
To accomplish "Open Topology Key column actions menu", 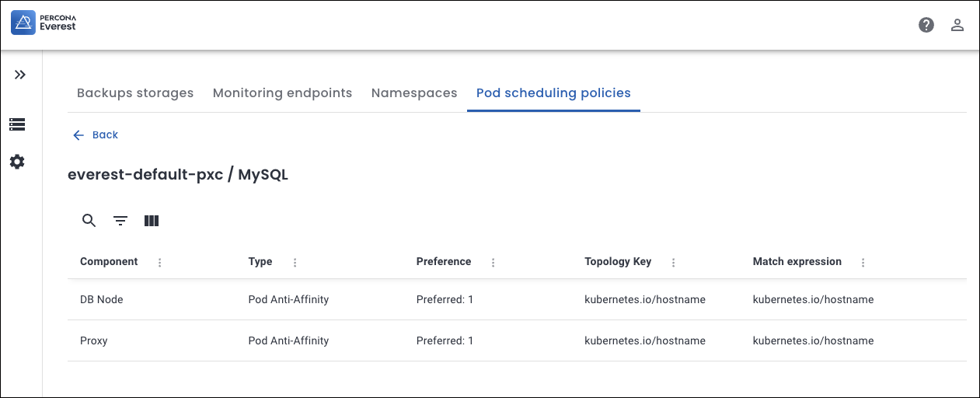I will 674,263.
